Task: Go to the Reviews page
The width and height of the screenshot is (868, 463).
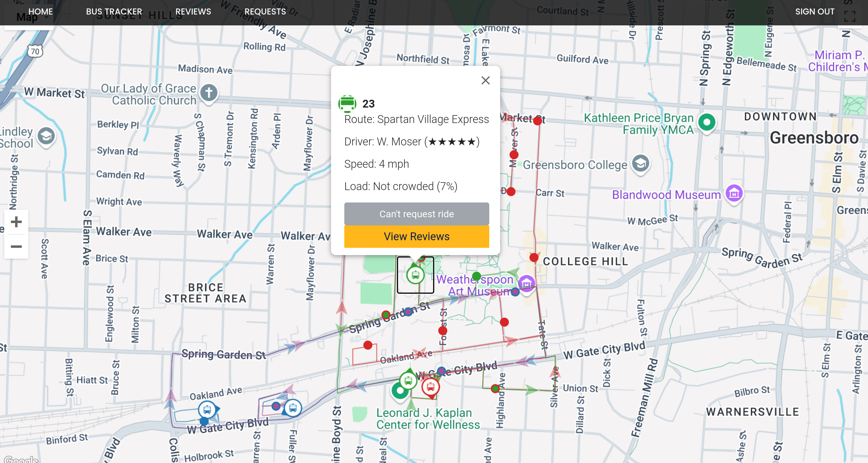Action: [x=193, y=11]
